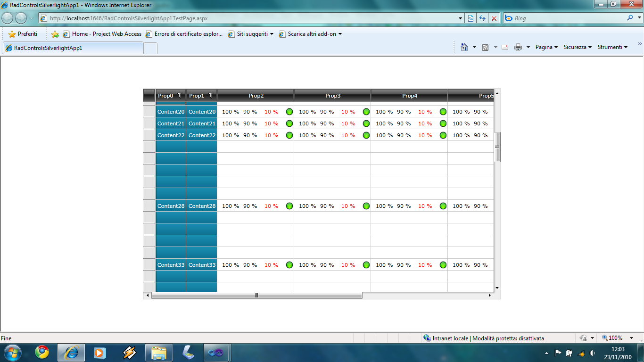Screen dimensions: 644x362
Task: Open the Preferiti favorites button
Action: (23, 34)
